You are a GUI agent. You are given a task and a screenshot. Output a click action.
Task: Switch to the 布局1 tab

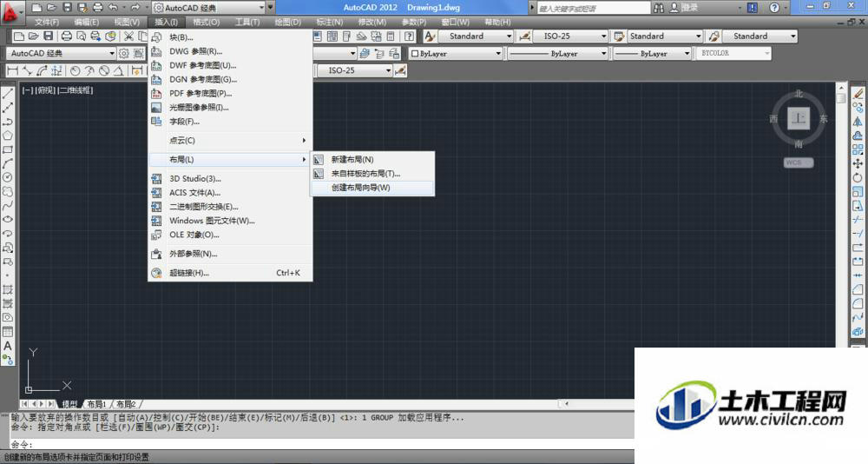pyautogui.click(x=96, y=404)
